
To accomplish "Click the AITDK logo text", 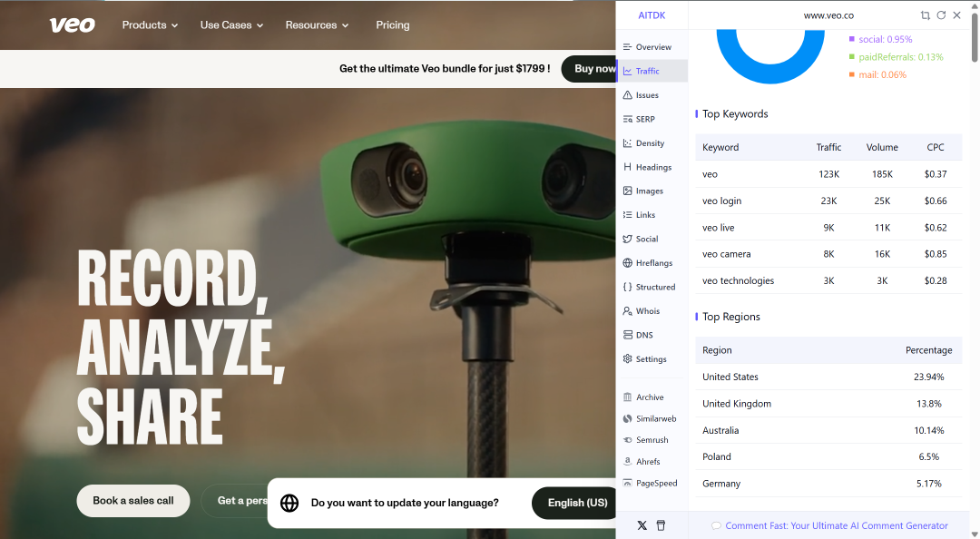I will point(652,15).
